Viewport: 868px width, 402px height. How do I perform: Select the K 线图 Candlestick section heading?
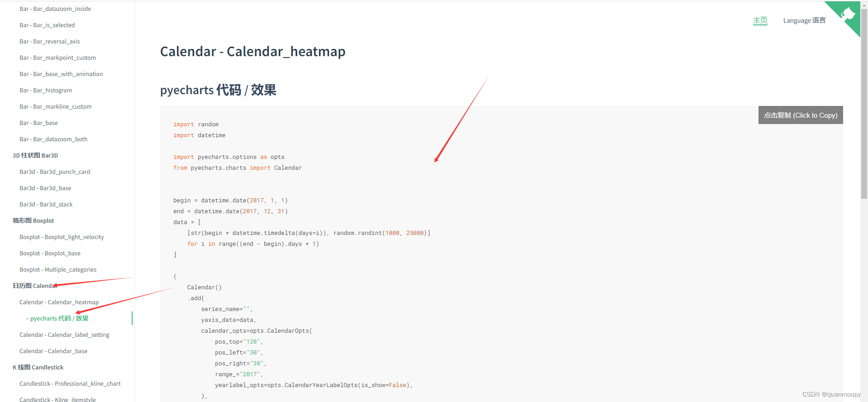38,367
